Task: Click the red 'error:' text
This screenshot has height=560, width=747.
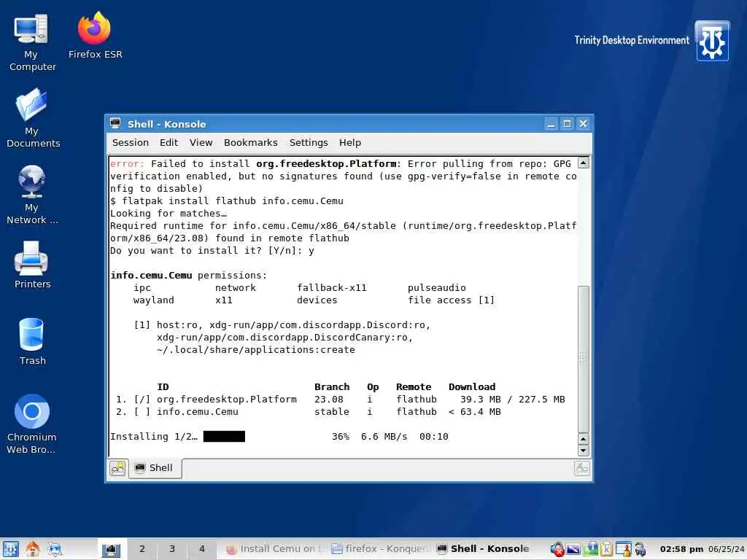Action: pyautogui.click(x=127, y=164)
